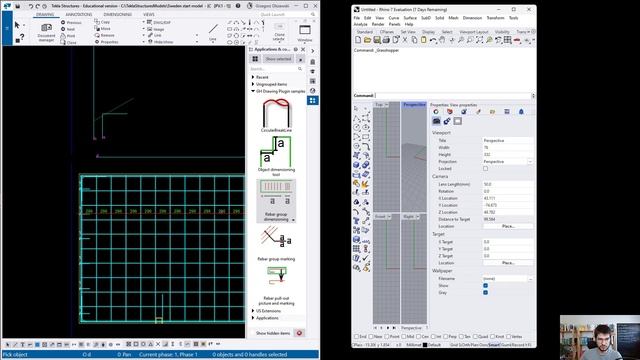The image size is (640, 360).
Task: Enable the Cen osnap checkbox
Action: point(418,337)
